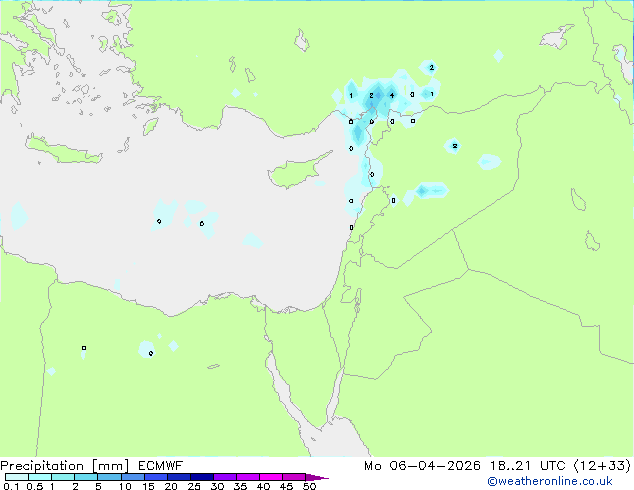Click the island of Cyprus on the map
Screen dimensions: 634x490
[297, 170]
